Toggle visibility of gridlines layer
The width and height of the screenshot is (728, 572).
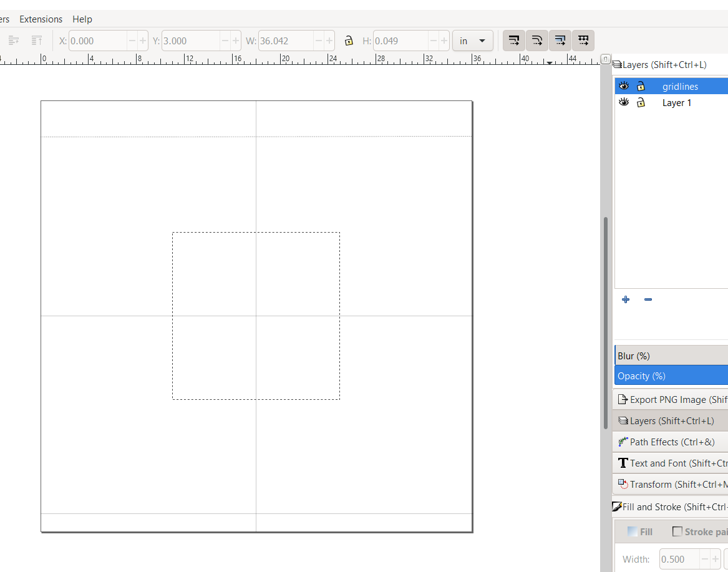[624, 86]
